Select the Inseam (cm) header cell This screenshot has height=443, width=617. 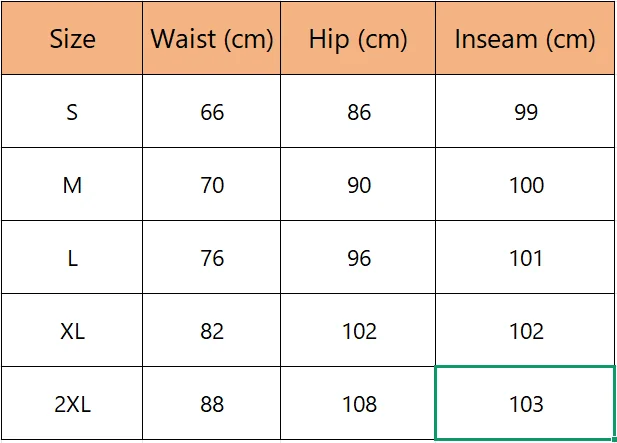(x=525, y=39)
